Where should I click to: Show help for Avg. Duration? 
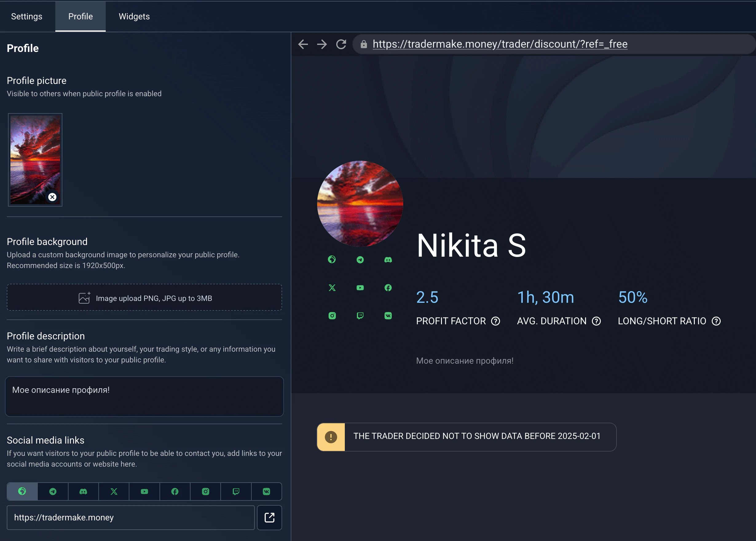tap(596, 321)
